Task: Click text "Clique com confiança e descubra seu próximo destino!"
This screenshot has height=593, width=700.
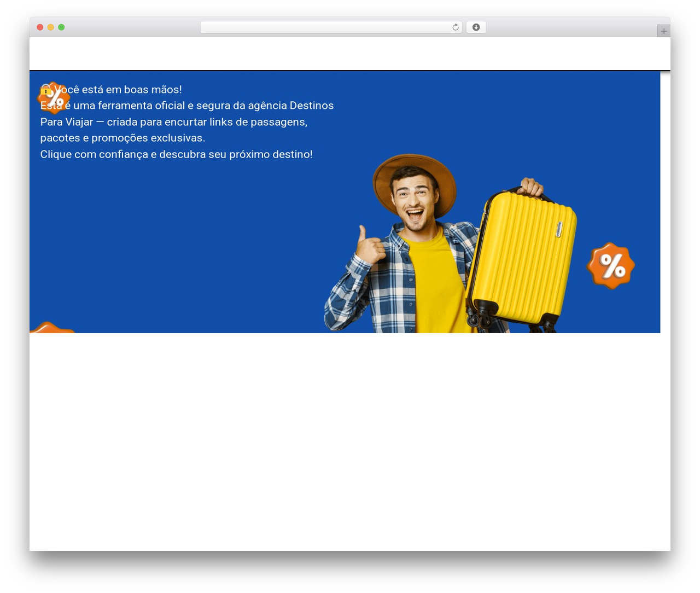Action: coord(176,154)
